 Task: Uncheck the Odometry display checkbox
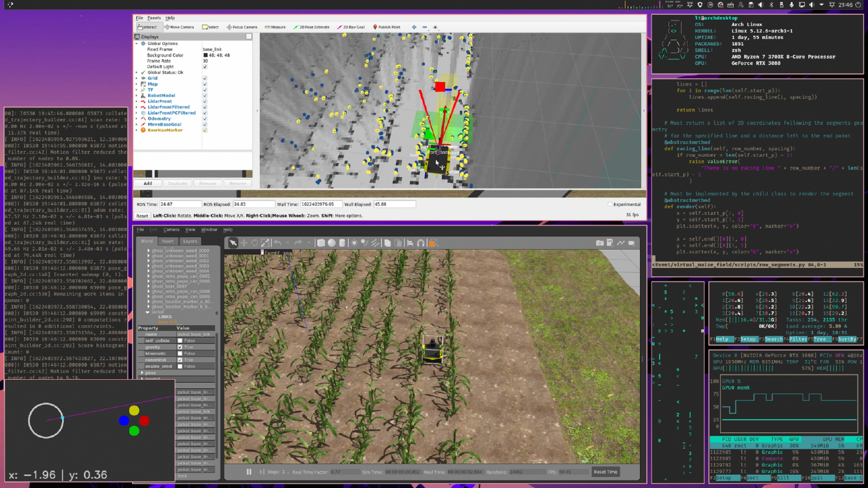(x=205, y=118)
